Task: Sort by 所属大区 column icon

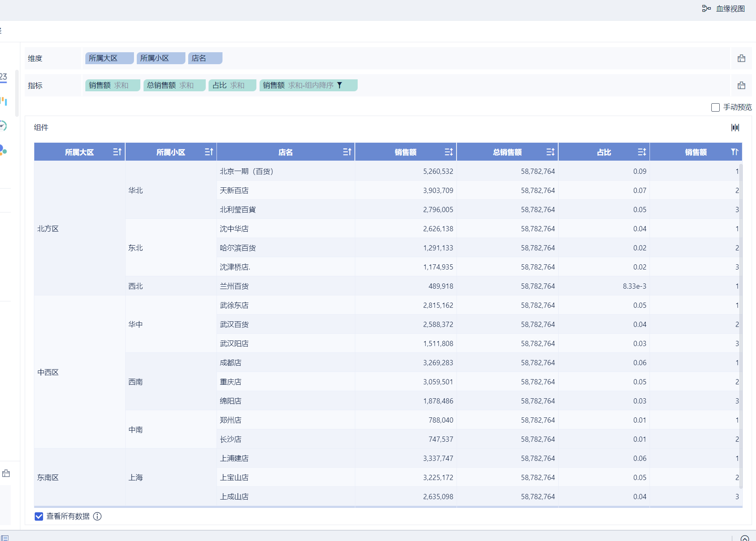Action: (x=117, y=152)
